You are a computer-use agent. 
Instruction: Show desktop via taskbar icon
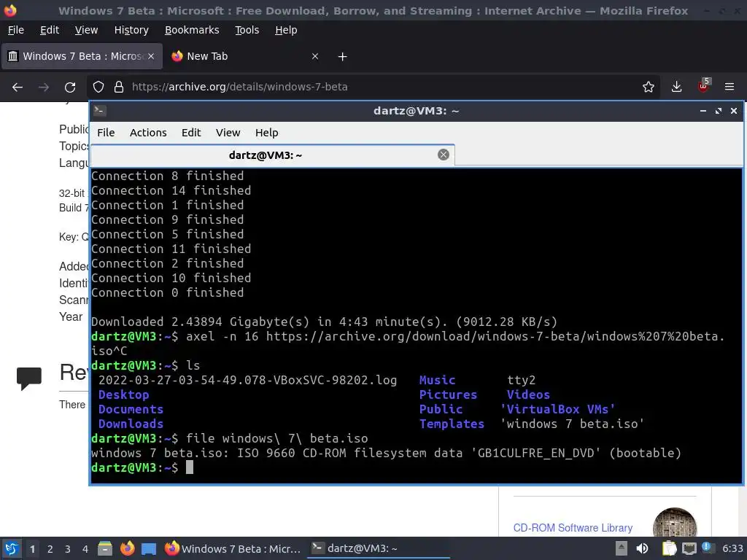(x=149, y=548)
